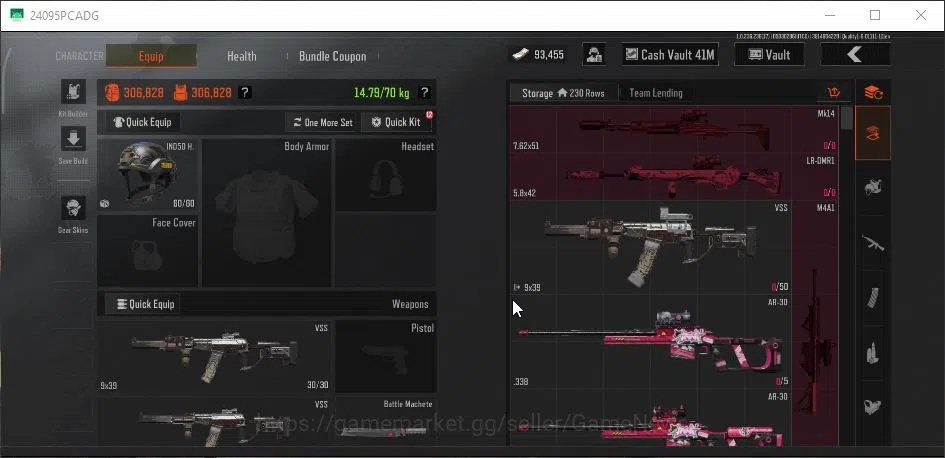
Task: Select the empty Pistol slot
Action: (386, 356)
